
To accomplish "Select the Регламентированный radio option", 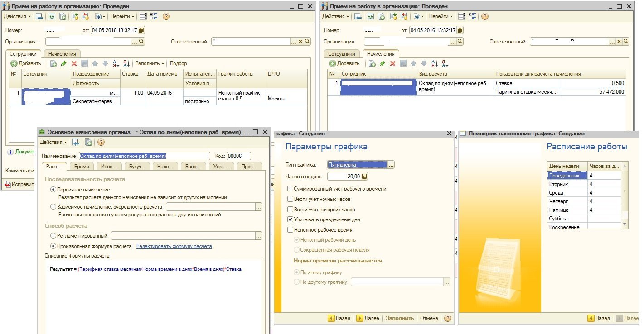I will (53, 236).
